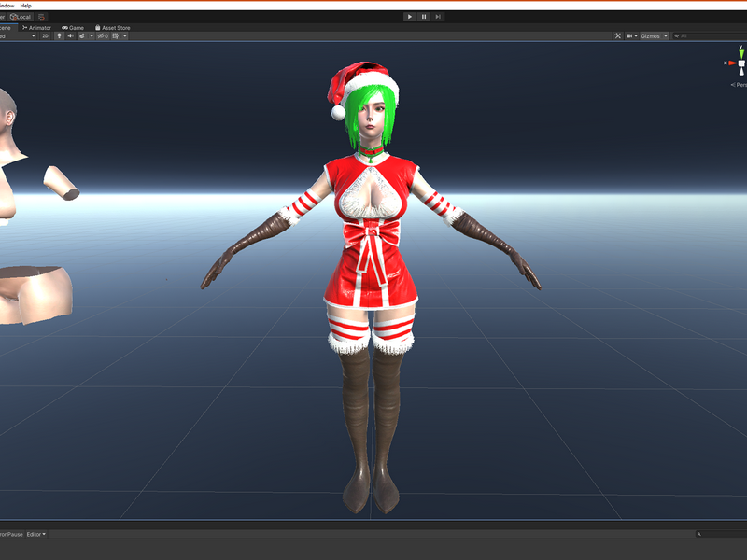The image size is (747, 560).
Task: Open the console Editor dropdown
Action: click(36, 534)
